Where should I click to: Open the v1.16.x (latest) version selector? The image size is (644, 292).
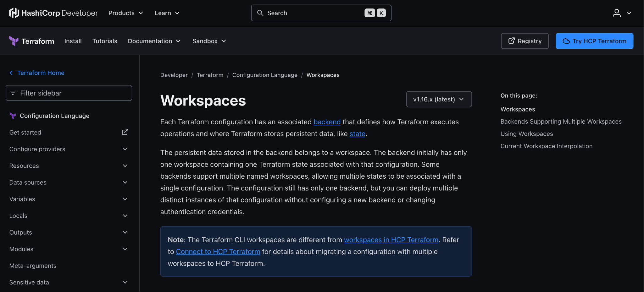click(439, 99)
